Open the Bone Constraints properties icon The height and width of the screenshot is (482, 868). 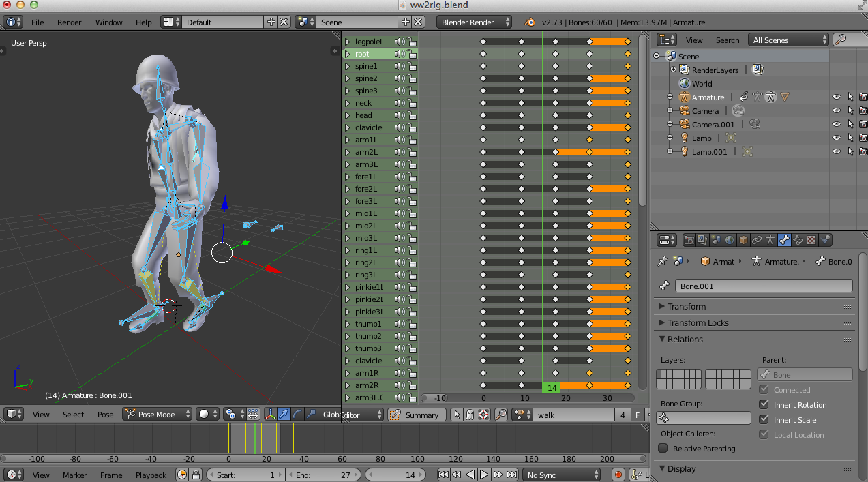tap(798, 240)
